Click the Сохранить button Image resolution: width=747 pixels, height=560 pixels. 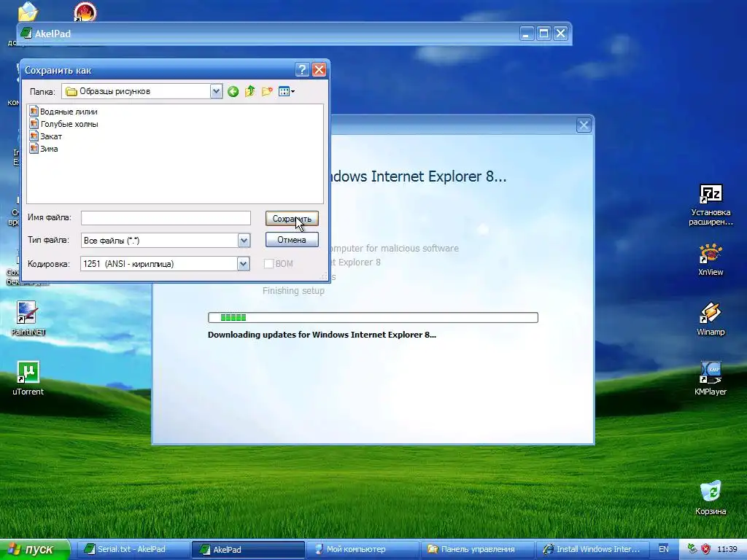[292, 219]
